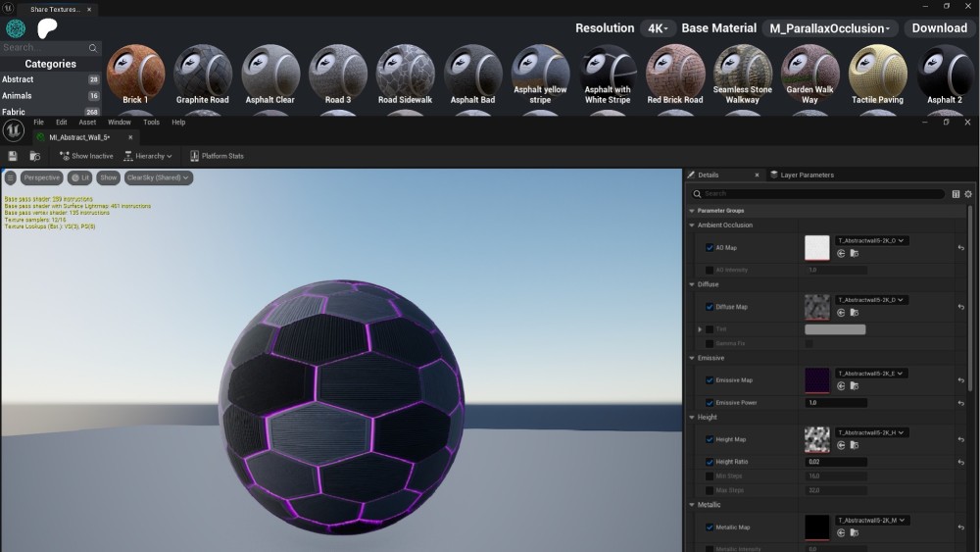Click the Browse to asset toolbar icon
The height and width of the screenshot is (552, 980).
tap(35, 156)
